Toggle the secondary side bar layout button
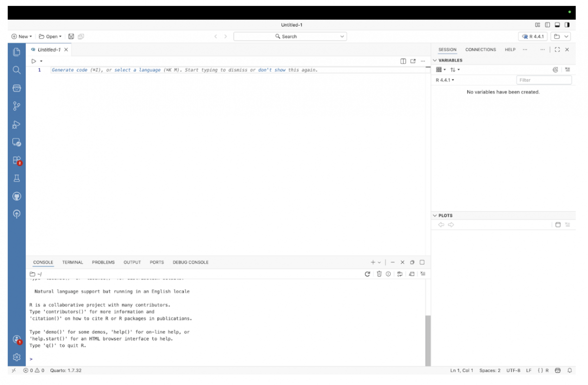The width and height of the screenshot is (588, 385). coord(567,25)
